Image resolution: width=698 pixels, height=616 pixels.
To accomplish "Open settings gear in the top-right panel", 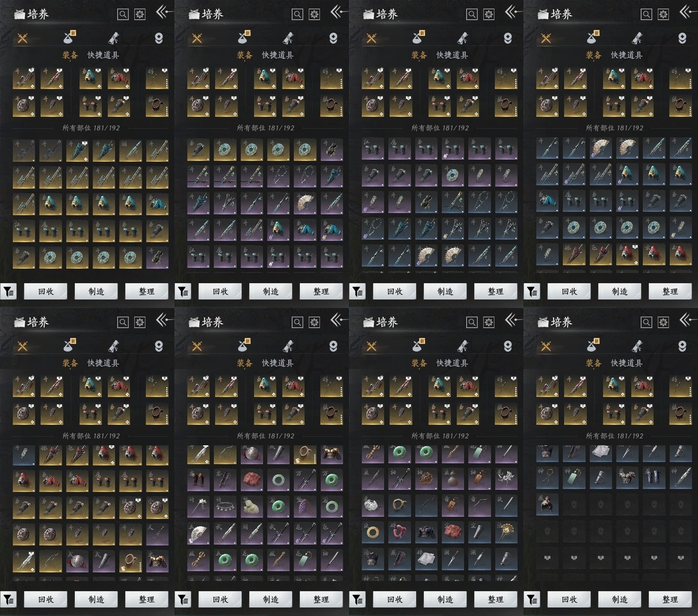I will click(663, 15).
